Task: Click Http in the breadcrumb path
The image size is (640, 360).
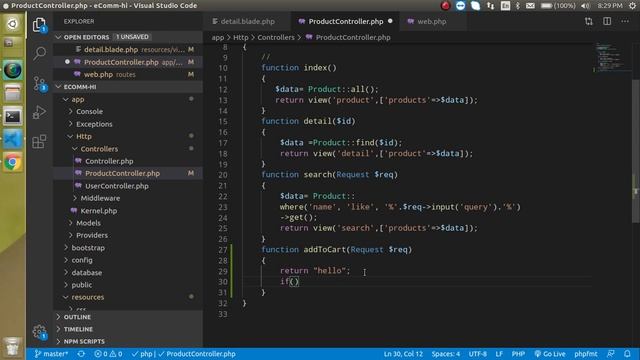Action: [240, 38]
